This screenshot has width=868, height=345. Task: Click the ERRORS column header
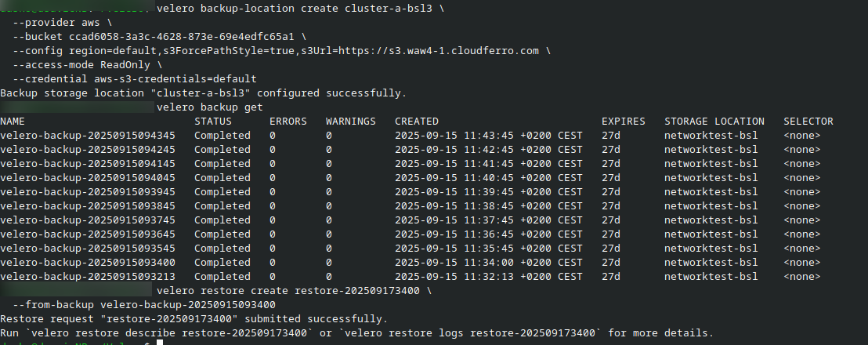288,122
